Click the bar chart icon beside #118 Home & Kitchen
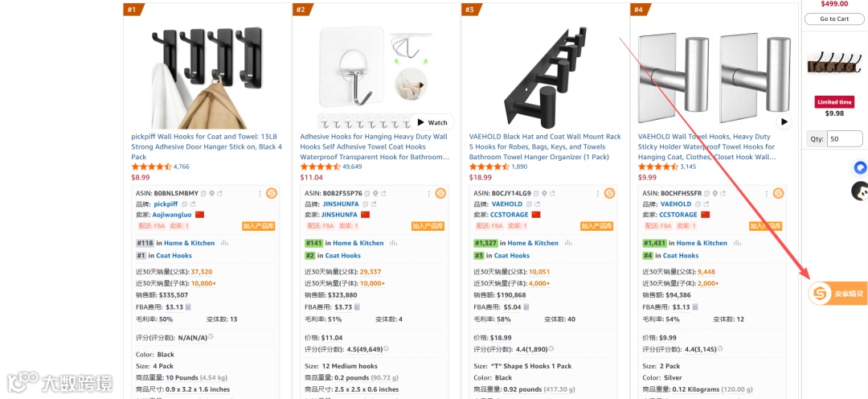Image resolution: width=868 pixels, height=399 pixels. (x=224, y=243)
